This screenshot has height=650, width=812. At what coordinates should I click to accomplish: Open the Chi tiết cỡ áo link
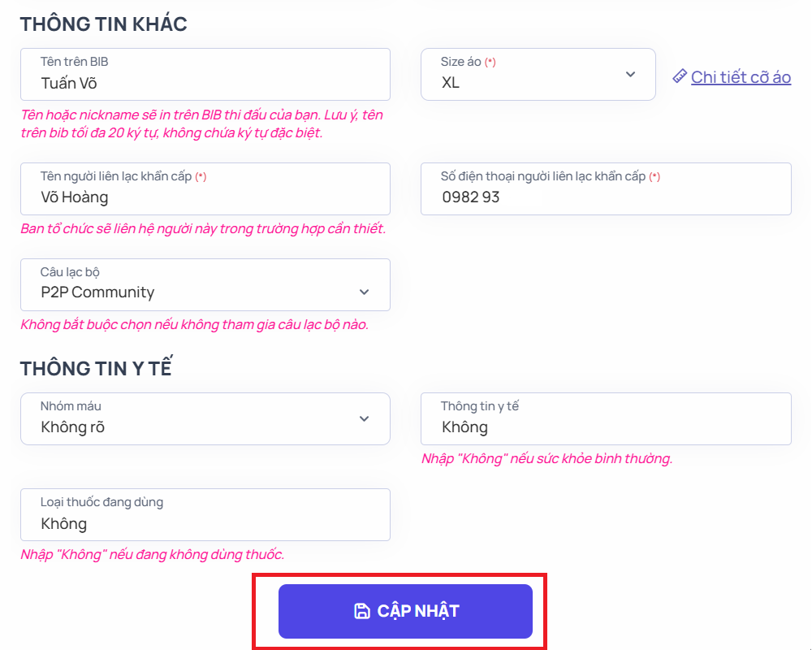(741, 77)
